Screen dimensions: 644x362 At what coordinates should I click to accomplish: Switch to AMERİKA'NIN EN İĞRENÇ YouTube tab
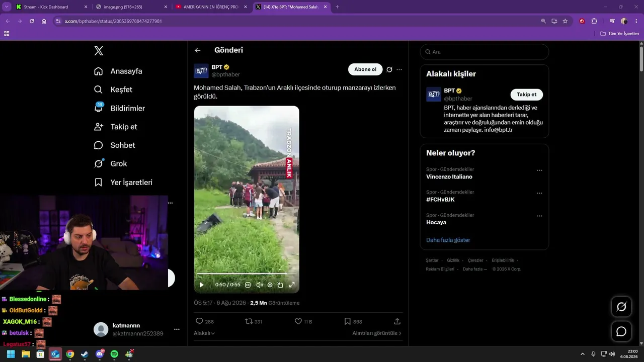tap(211, 7)
